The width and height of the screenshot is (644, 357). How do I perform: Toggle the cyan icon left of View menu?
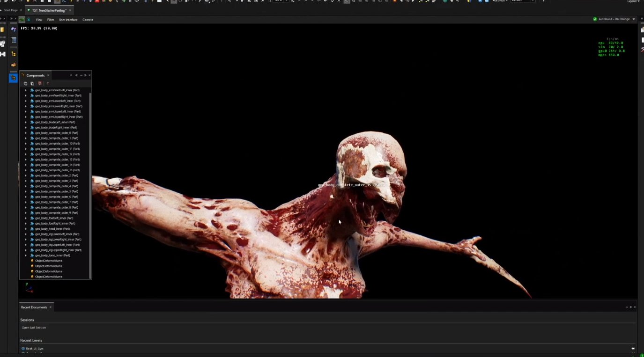coord(29,20)
